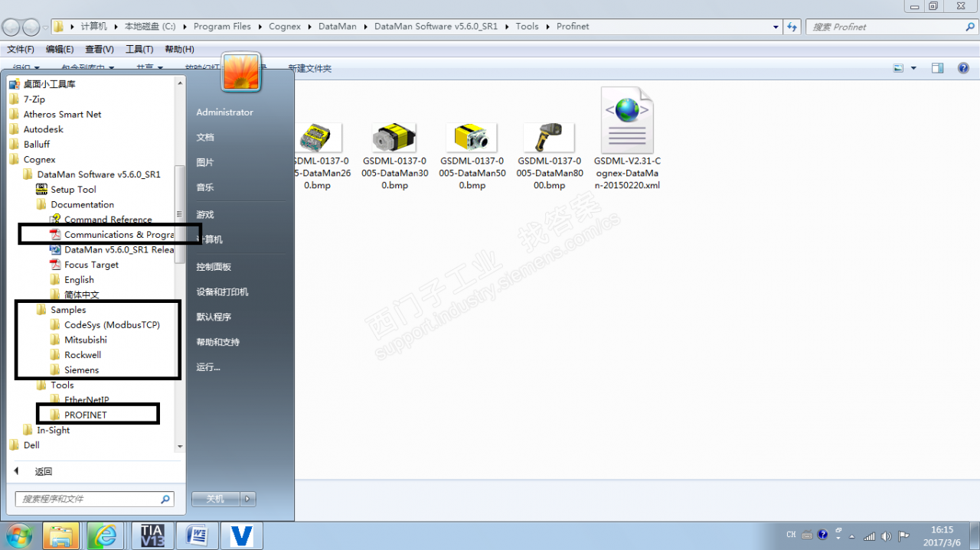980x550 pixels.
Task: Collapse DataMan Software v5.6.0_SR1 folder
Action: (92, 174)
